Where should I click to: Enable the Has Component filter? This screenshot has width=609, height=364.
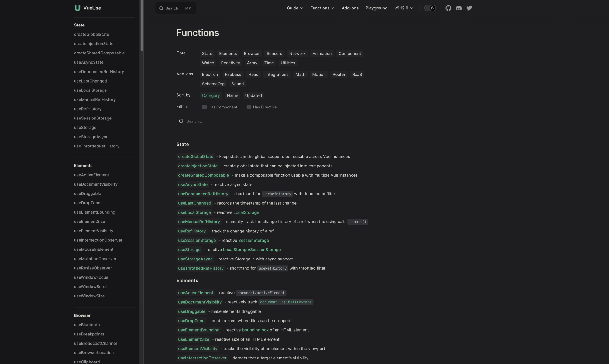click(204, 107)
